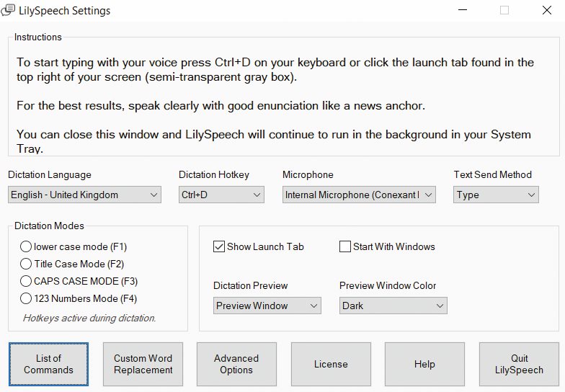Viewport: 565px width, 392px height.
Task: Click the License button
Action: coord(332,365)
